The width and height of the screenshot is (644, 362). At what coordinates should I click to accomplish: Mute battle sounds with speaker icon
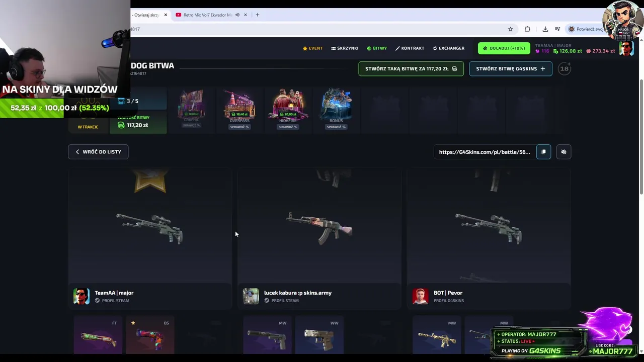pos(563,152)
